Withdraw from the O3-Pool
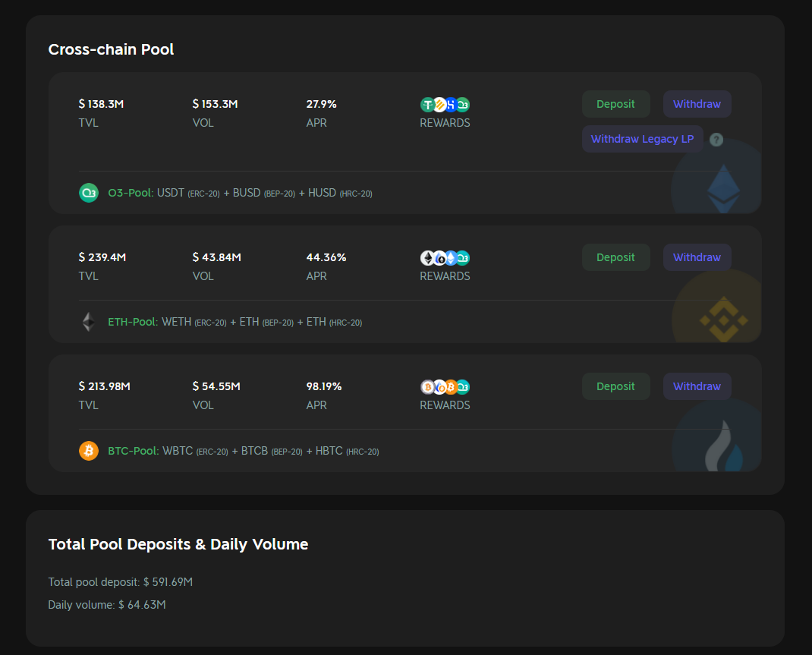This screenshot has height=655, width=812. tap(697, 104)
